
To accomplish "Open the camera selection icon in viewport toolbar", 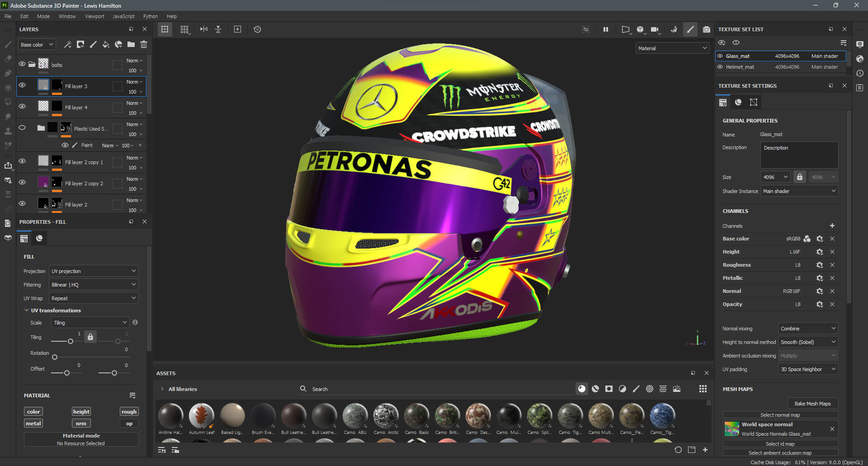I will [x=655, y=29].
